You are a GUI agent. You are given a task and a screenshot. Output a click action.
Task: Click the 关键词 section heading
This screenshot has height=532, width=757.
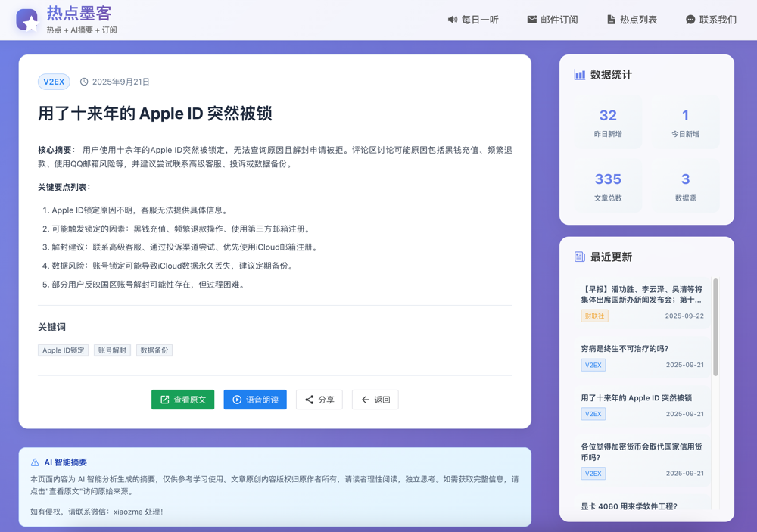point(51,328)
